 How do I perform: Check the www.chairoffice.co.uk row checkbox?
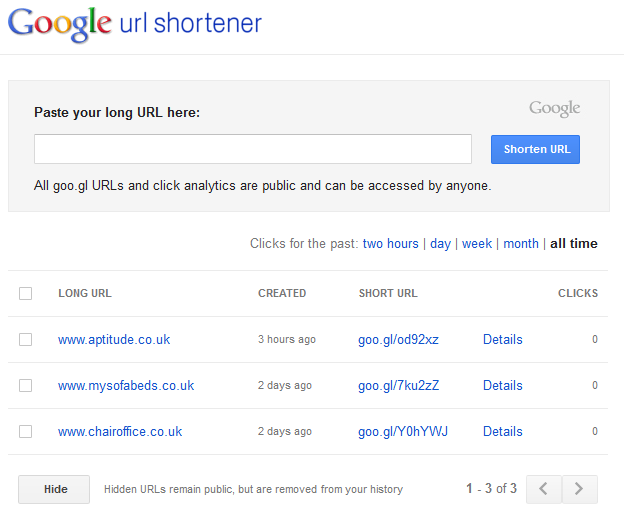pos(25,431)
